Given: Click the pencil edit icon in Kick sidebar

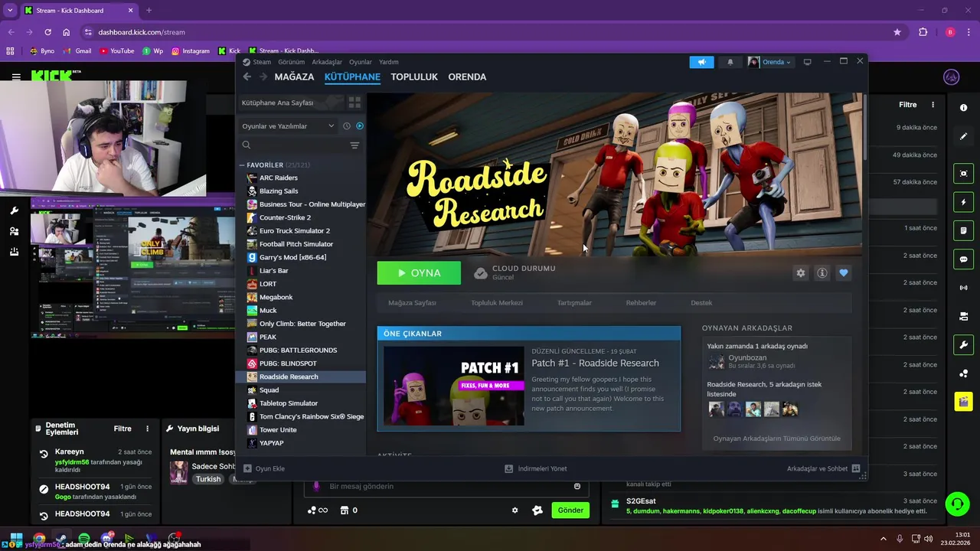Looking at the screenshot, I should coord(963,136).
